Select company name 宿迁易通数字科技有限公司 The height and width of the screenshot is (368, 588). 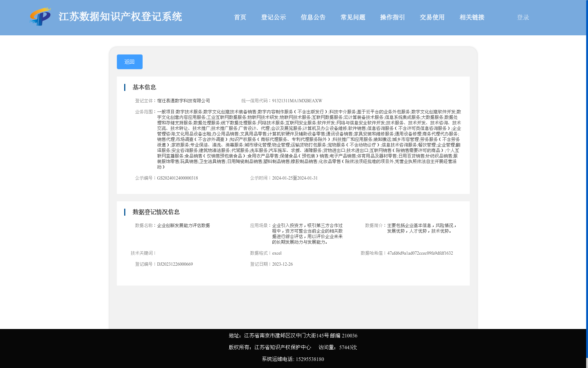pyautogui.click(x=183, y=101)
